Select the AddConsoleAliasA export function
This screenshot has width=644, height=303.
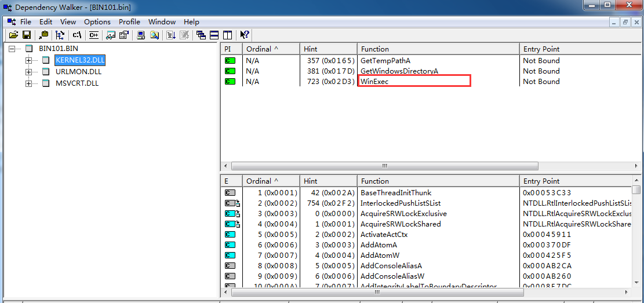391,266
